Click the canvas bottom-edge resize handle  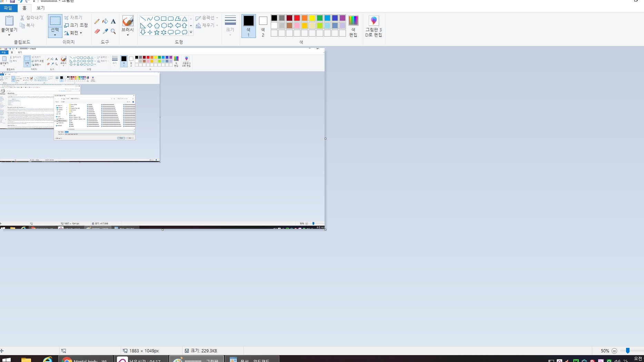coord(162,229)
